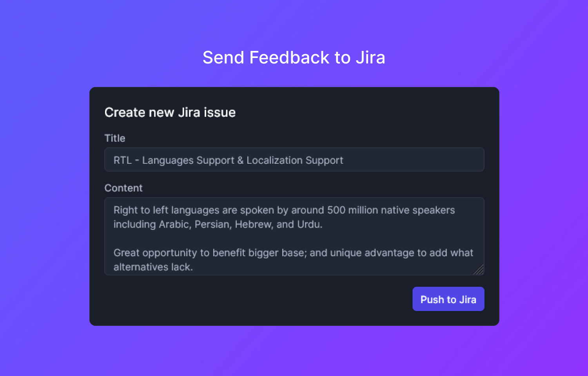Screen dimensions: 588x376
Task: Click the Push to Jira button
Action: (448, 299)
